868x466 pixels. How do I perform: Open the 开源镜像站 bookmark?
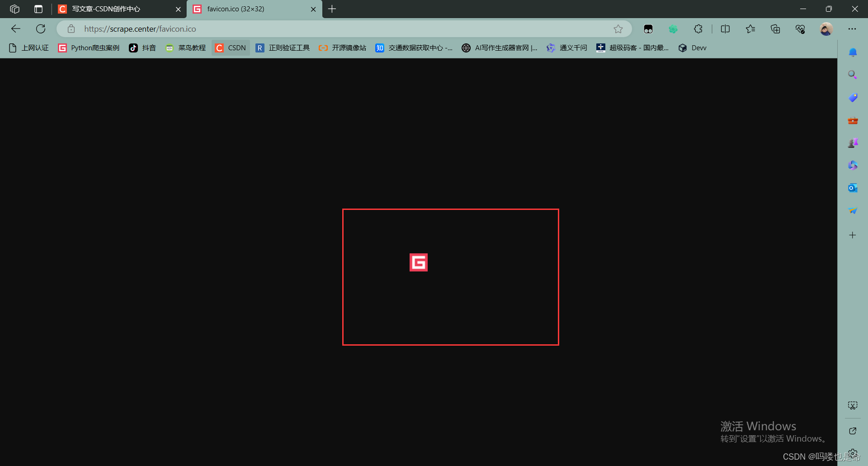pos(342,48)
